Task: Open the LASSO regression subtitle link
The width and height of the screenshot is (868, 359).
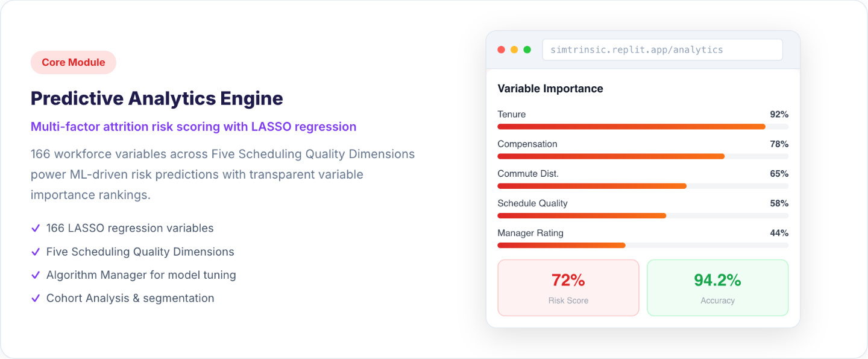Action: coord(193,127)
